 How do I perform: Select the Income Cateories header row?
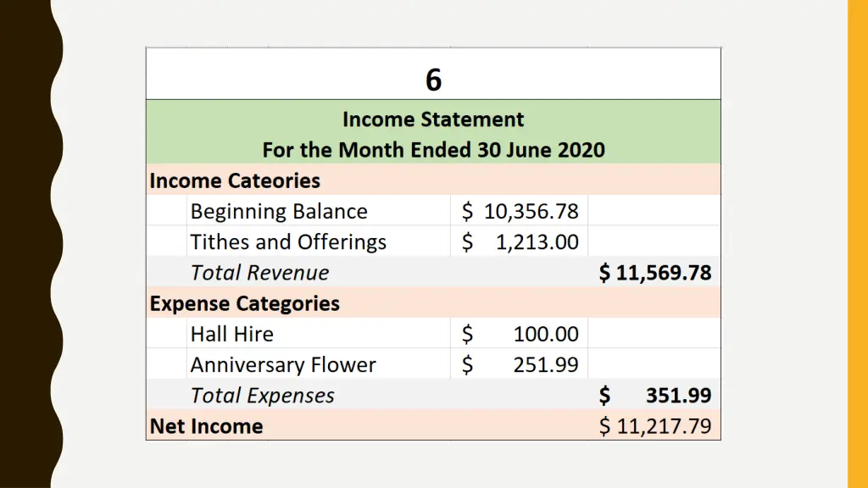pos(433,180)
